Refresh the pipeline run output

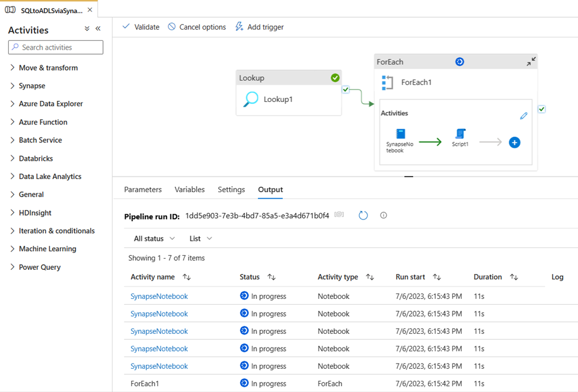[x=363, y=215]
